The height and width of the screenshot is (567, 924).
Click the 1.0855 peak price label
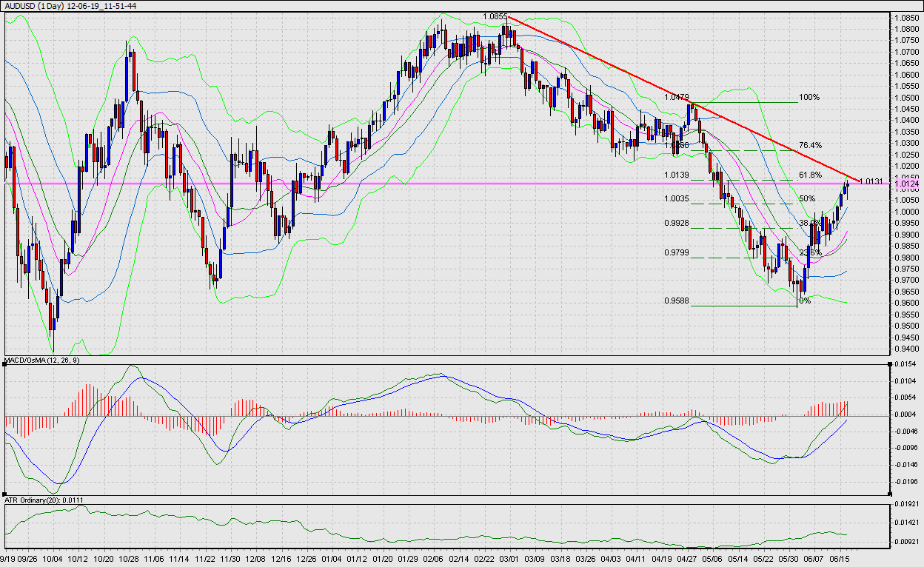(495, 16)
